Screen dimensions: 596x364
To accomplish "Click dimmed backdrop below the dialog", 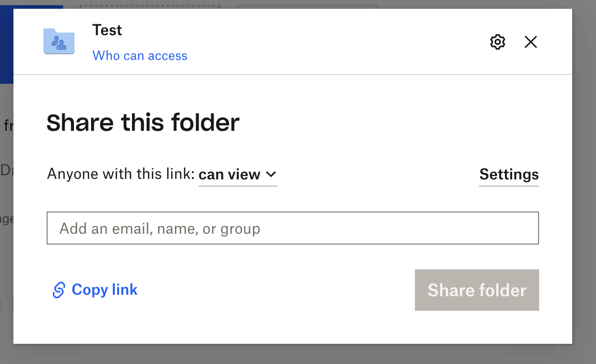I will [x=298, y=355].
